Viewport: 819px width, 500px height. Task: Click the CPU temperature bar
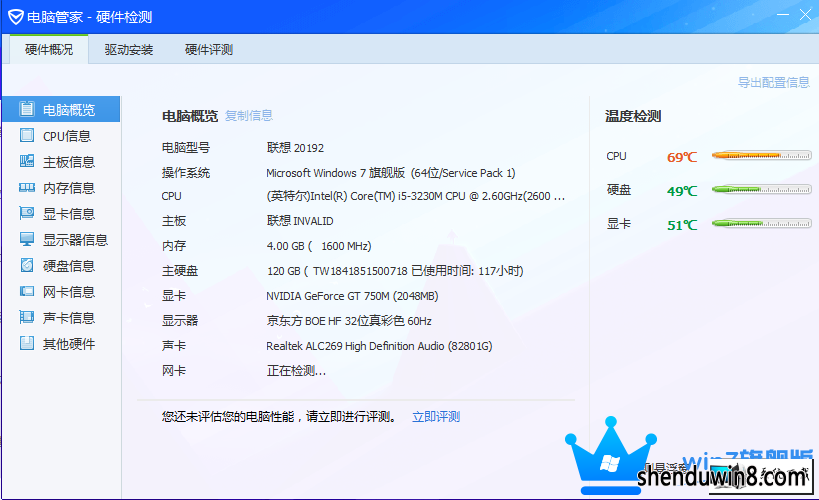coord(762,155)
